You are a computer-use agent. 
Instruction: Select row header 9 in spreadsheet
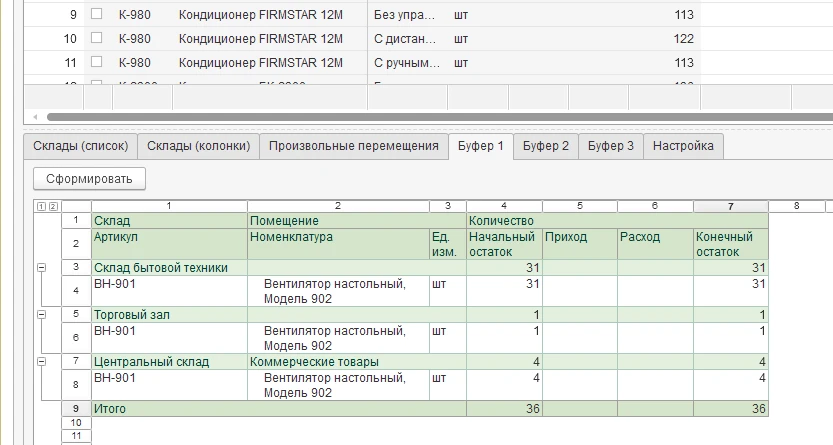pyautogui.click(x=76, y=408)
